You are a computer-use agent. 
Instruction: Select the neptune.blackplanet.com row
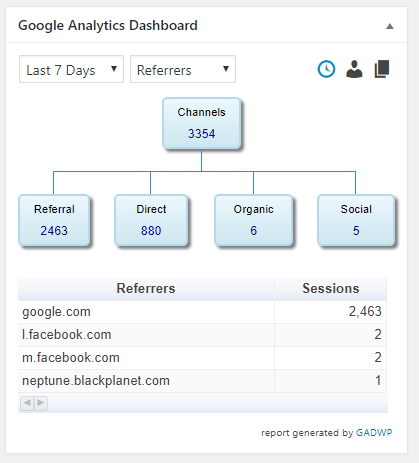(x=202, y=381)
